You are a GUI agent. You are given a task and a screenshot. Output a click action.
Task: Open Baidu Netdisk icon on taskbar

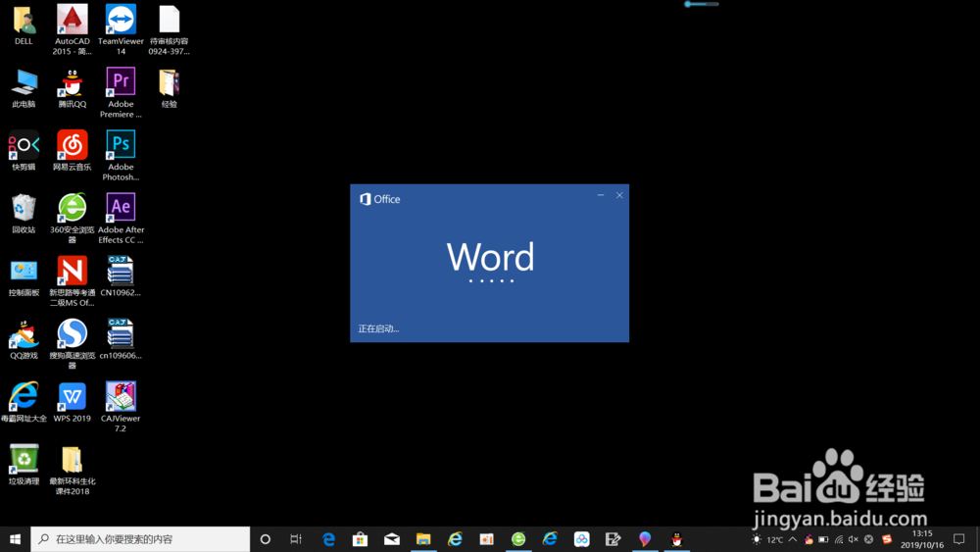(x=581, y=539)
